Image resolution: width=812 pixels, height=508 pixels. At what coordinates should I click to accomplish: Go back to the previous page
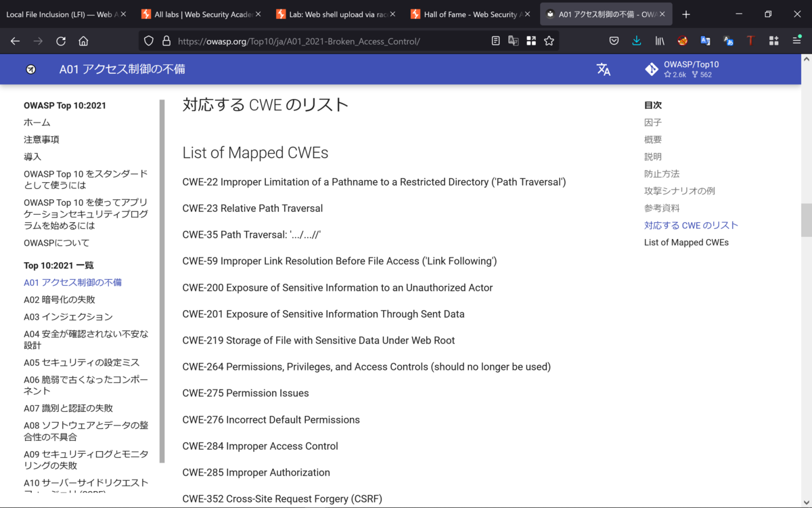tap(15, 41)
